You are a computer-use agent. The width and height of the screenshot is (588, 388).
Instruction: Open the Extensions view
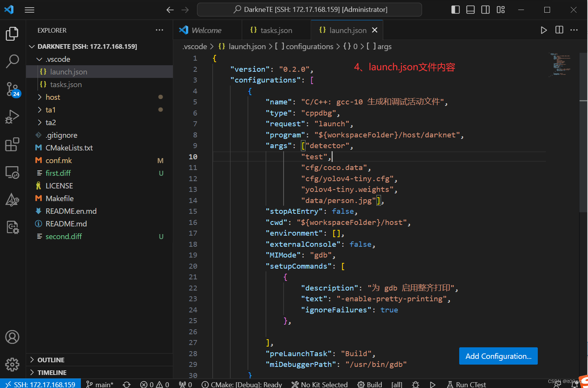click(x=12, y=144)
